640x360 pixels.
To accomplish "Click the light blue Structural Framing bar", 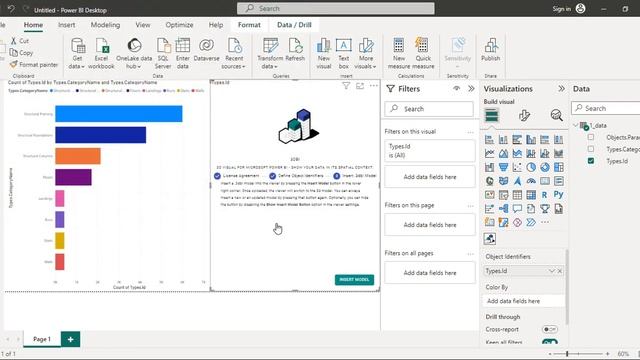I will tap(119, 114).
